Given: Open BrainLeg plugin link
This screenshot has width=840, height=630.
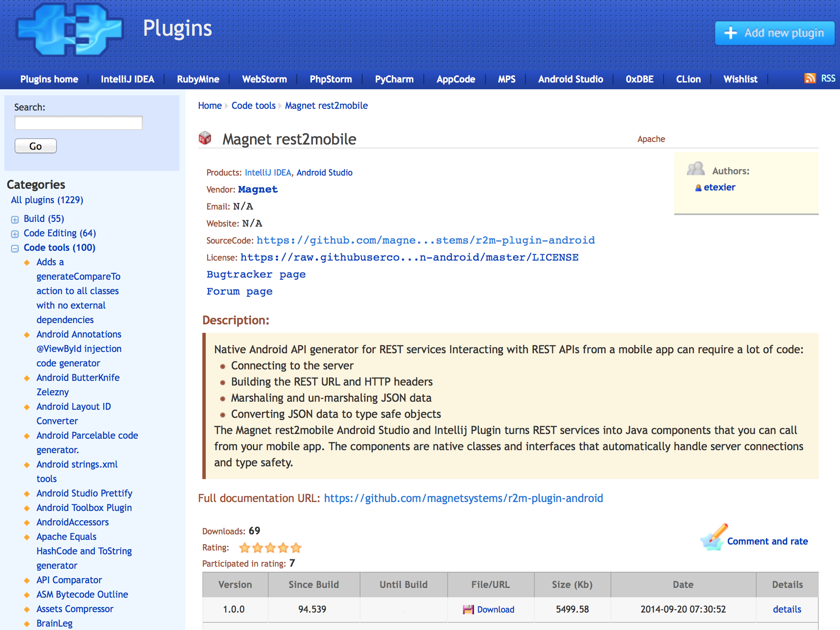Looking at the screenshot, I should 54,623.
